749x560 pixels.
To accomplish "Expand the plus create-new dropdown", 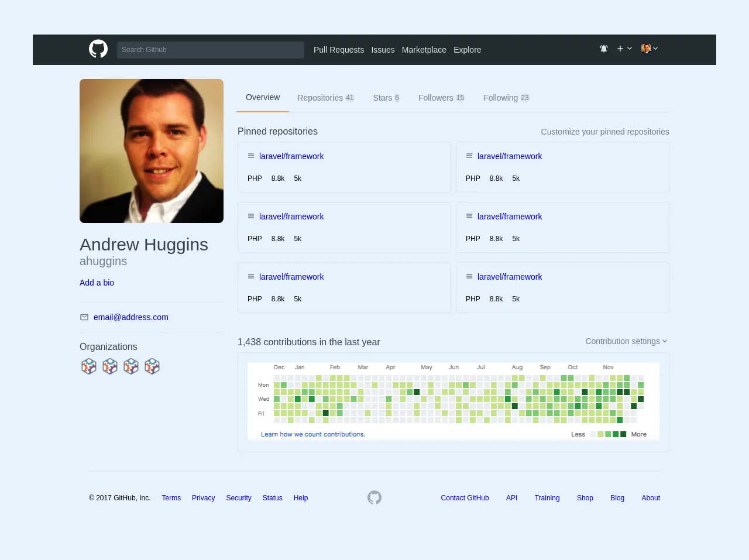I will 624,49.
